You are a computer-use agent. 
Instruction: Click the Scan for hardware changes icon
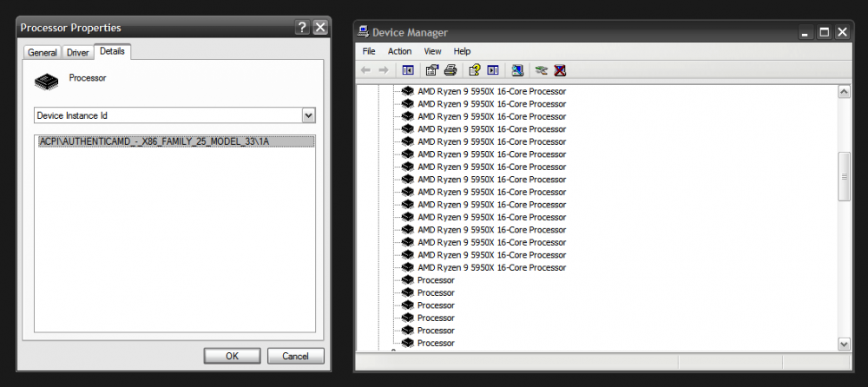point(517,70)
